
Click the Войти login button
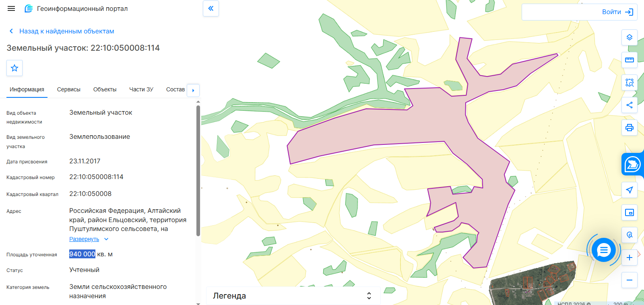[580, 12]
